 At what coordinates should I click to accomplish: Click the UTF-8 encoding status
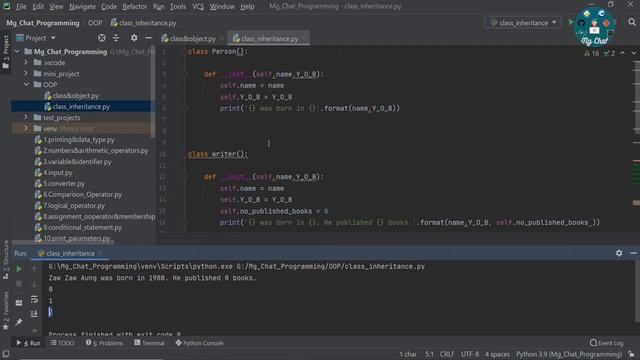tap(470, 354)
